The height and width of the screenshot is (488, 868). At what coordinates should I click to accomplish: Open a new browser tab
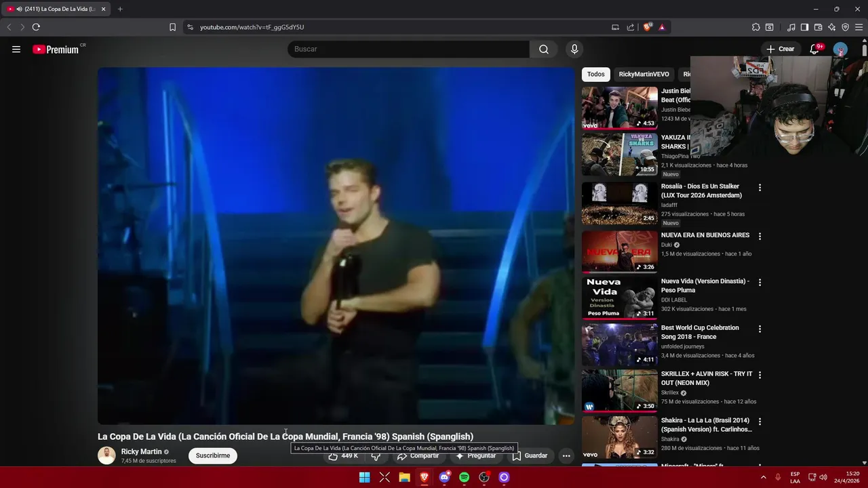[x=120, y=9]
